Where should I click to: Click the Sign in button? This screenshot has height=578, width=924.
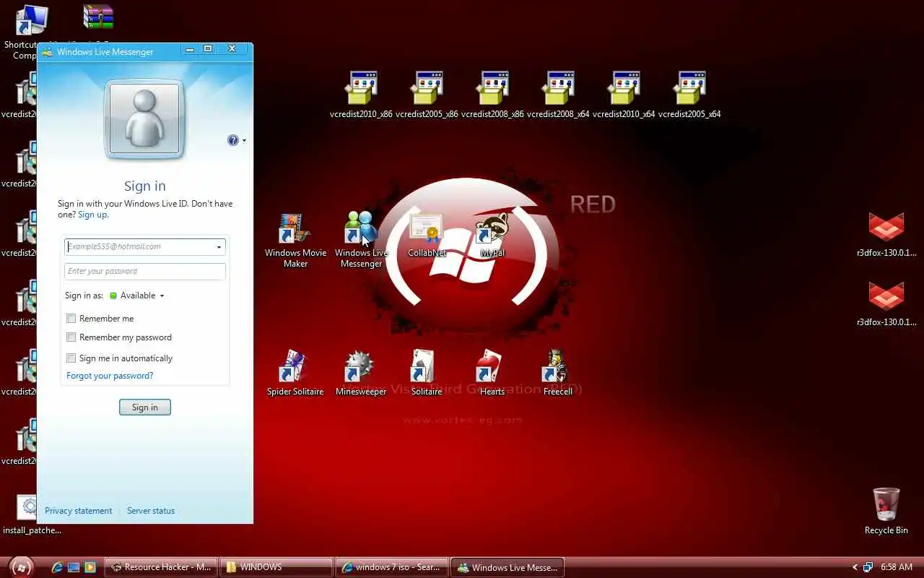[144, 407]
